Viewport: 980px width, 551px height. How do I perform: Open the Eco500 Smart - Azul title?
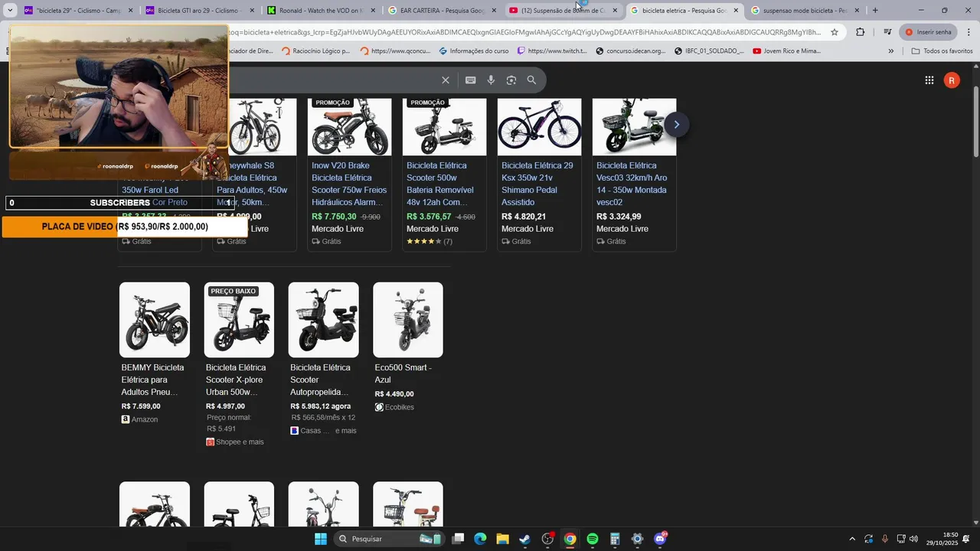pyautogui.click(x=403, y=373)
